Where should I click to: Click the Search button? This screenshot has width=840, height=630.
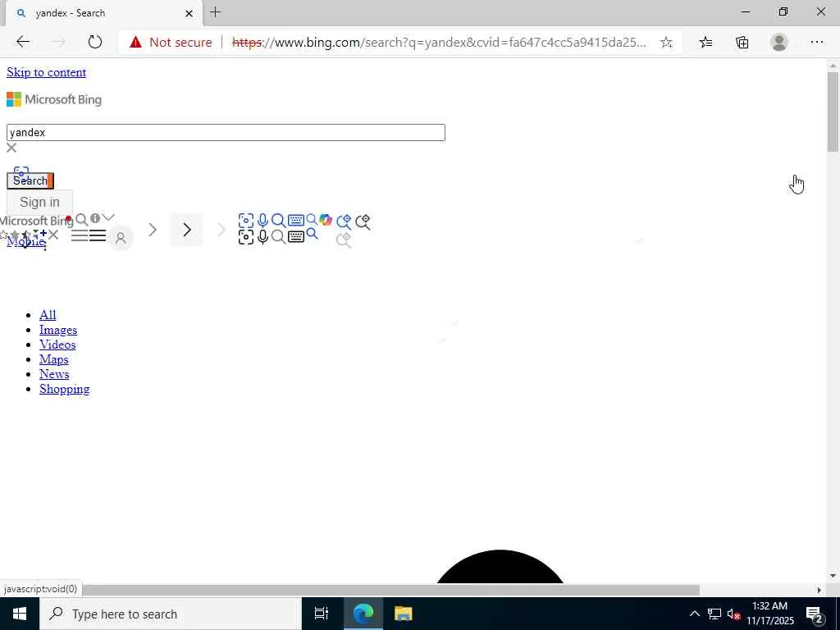[30, 180]
